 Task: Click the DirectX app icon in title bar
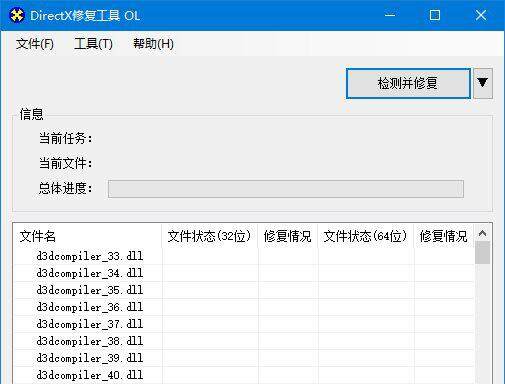pyautogui.click(x=17, y=15)
